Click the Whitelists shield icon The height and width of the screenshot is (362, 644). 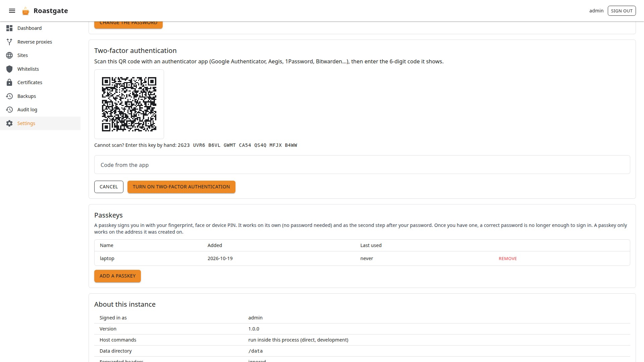[9, 69]
